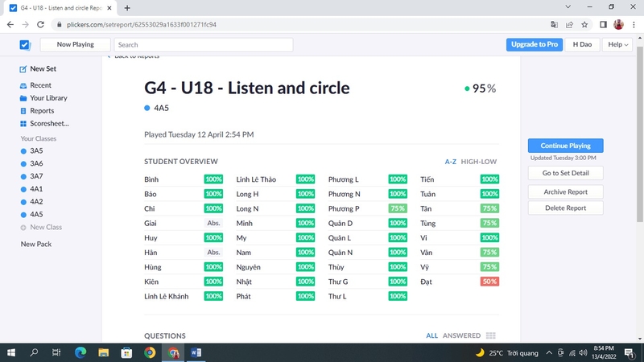Select class 3A7 in sidebar
The image size is (644, 362).
tap(36, 176)
